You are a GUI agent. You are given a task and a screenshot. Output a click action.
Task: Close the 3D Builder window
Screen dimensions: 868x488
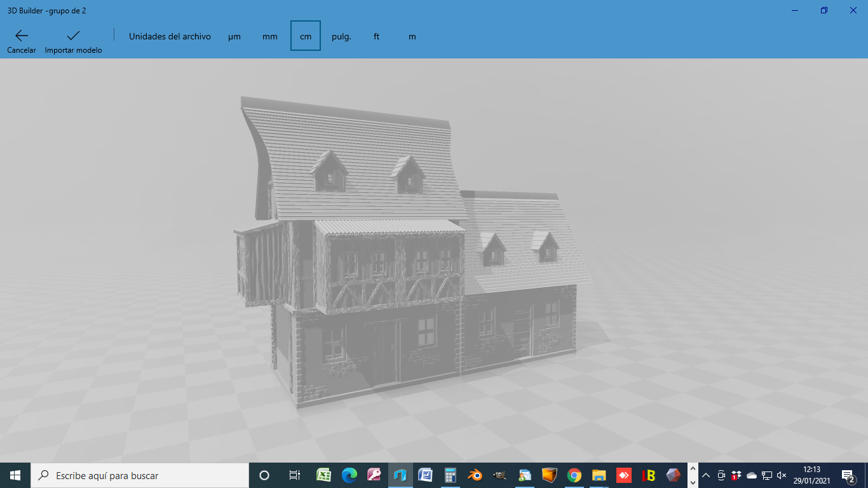click(x=853, y=10)
